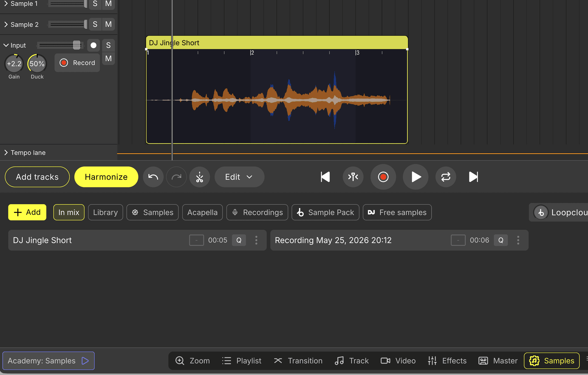Click the Sample 1 volume slider
Screen dimensions: 588x375
[68, 3]
